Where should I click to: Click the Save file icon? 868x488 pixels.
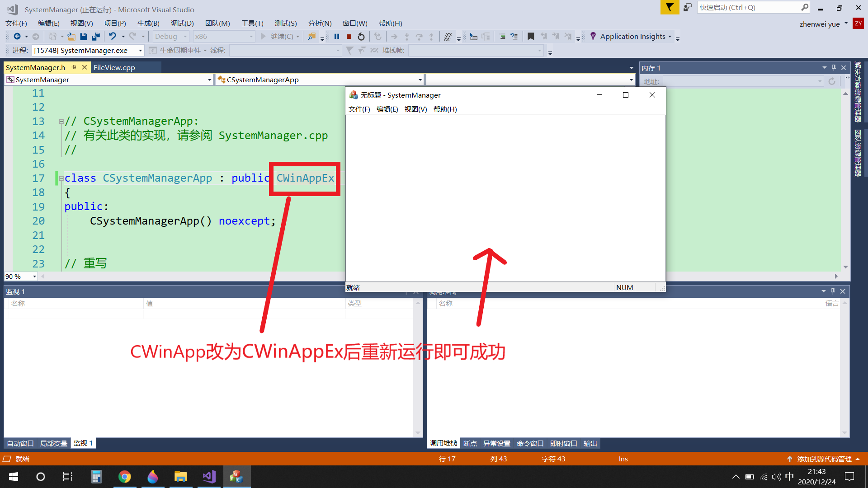coord(83,37)
